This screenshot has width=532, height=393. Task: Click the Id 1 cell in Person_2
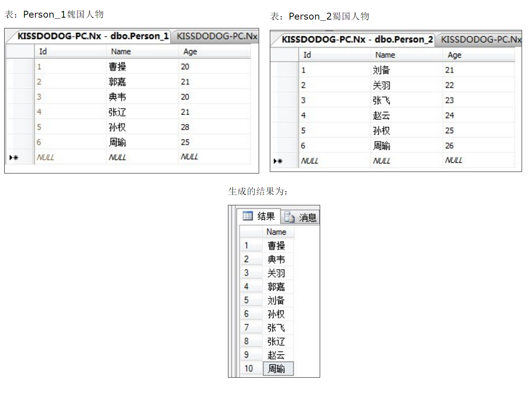tap(335, 70)
